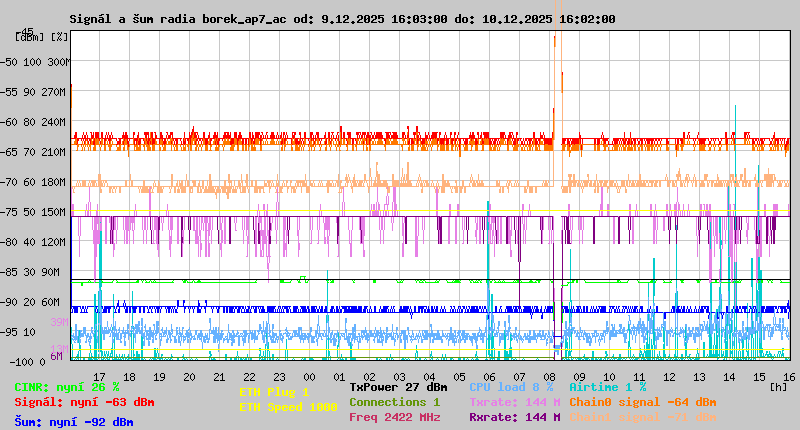Click the TxPower 27 dBm label
800x430 pixels.
coord(398,387)
